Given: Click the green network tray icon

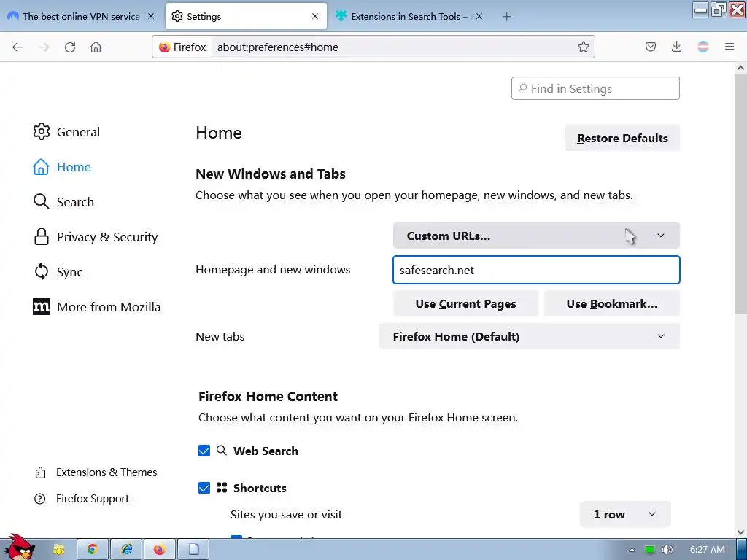Looking at the screenshot, I should click(649, 550).
